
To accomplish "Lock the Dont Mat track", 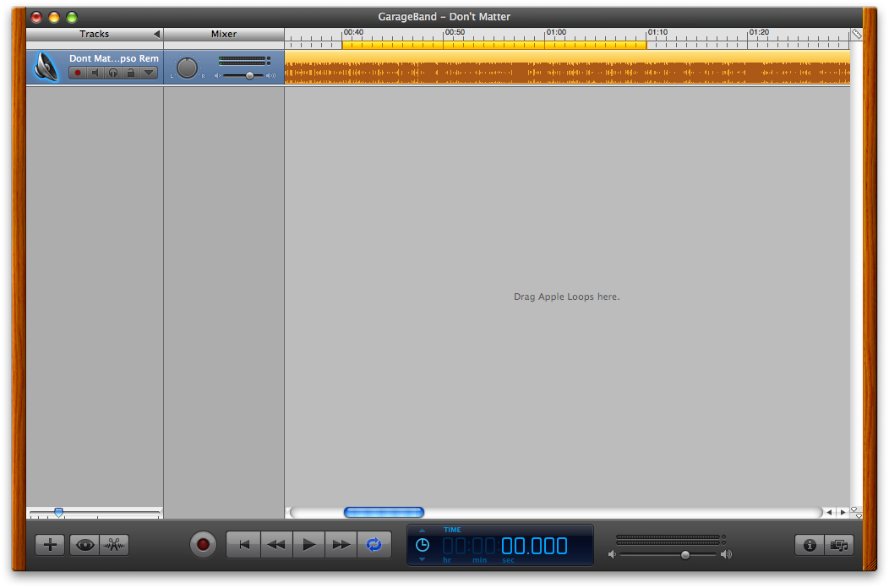I will (131, 73).
